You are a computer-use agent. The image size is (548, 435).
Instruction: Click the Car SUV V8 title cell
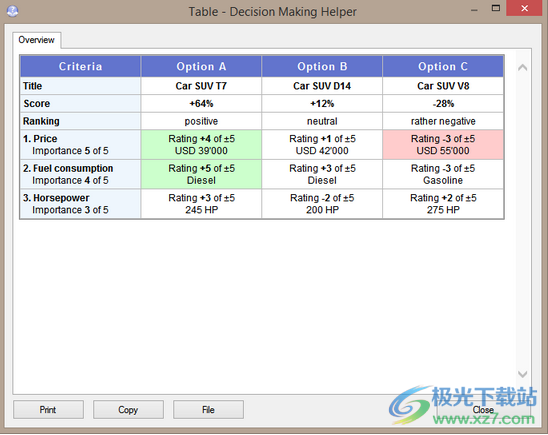pyautogui.click(x=443, y=86)
